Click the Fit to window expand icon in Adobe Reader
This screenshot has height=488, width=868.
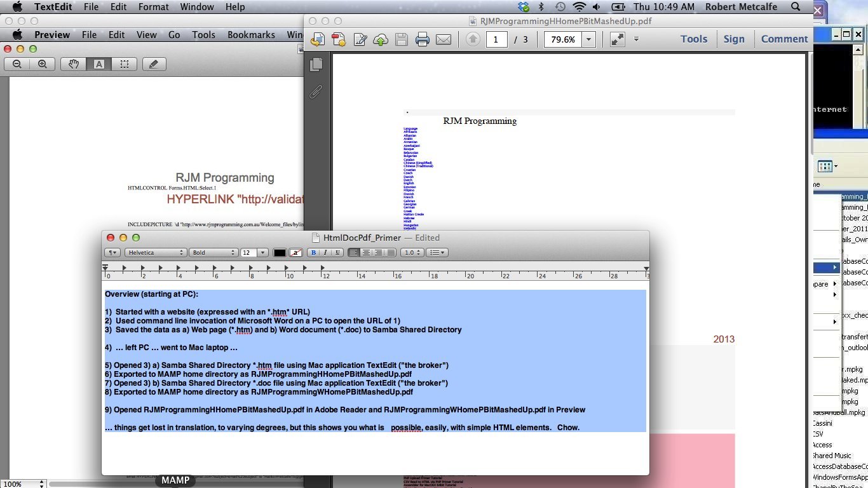pyautogui.click(x=617, y=39)
